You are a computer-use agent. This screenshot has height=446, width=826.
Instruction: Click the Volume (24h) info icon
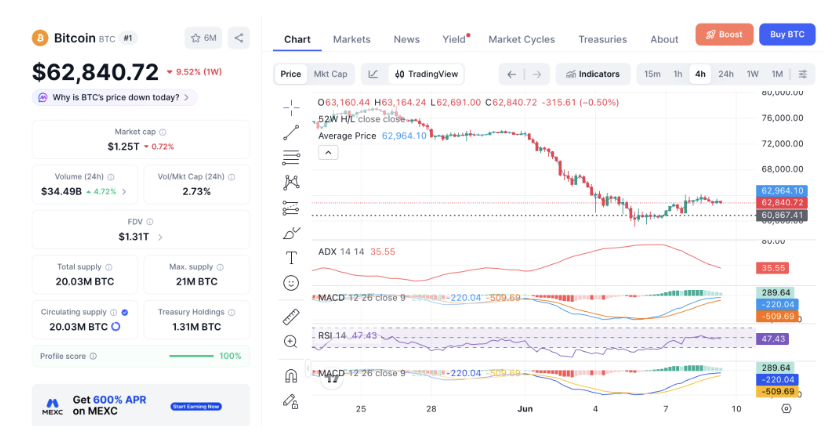click(x=111, y=177)
